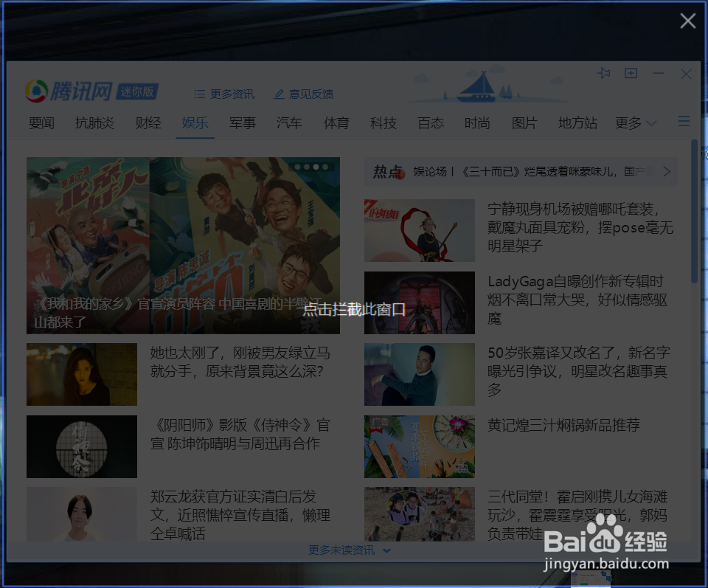708x588 pixels.
Task: Switch to the 地方站 tab
Action: [x=578, y=123]
